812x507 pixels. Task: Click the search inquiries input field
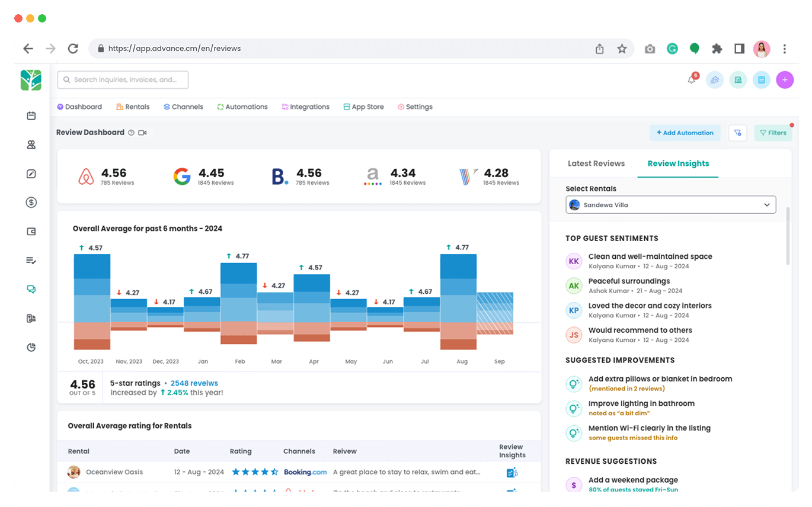(123, 80)
